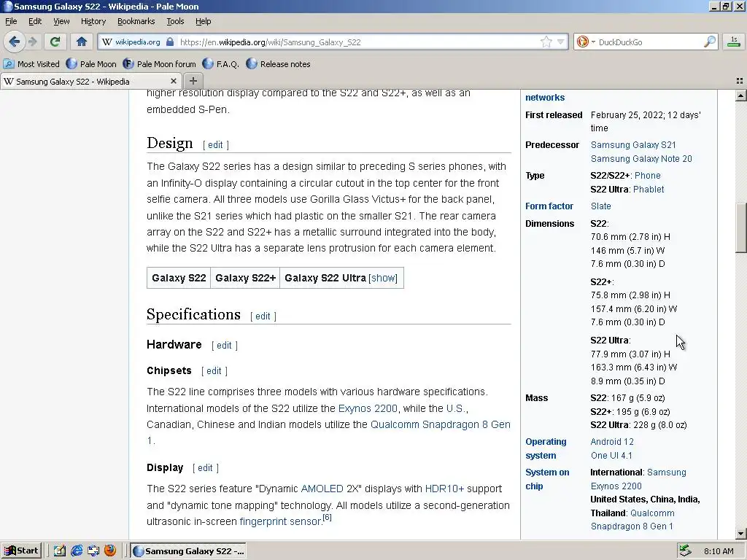Click the scrollbar down arrow
Screen dimensions: 747x560
741,534
